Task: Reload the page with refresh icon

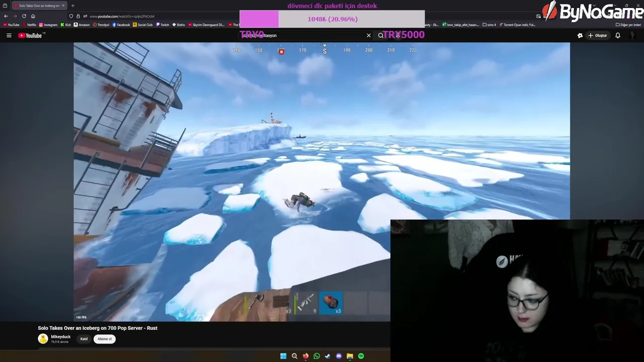Action: tap(24, 16)
